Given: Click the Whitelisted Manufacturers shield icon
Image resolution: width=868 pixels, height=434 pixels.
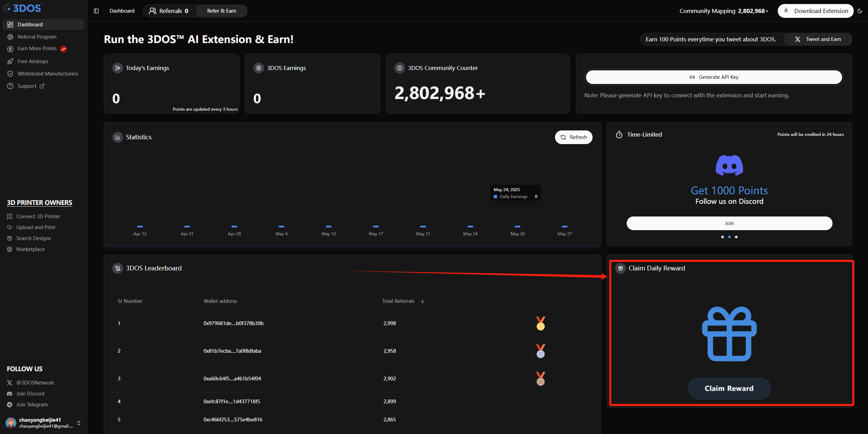Looking at the screenshot, I should pos(10,74).
